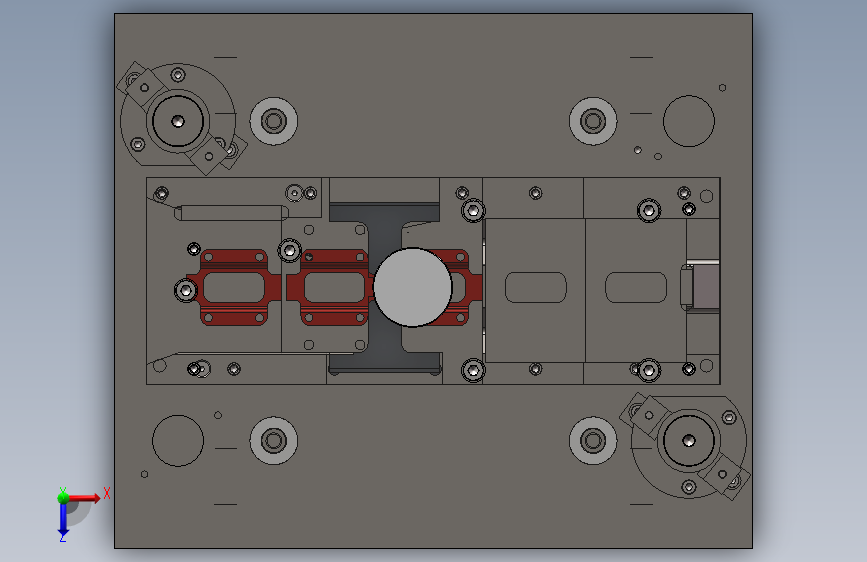Select the bottom-right round guide post assembly center
The image size is (867, 562).
coord(688,441)
